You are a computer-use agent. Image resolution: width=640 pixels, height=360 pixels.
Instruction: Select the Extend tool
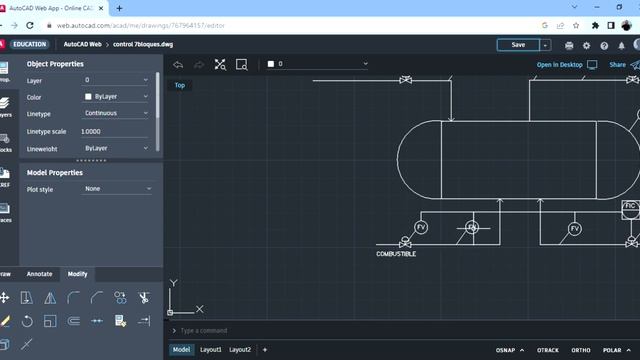pos(144,321)
